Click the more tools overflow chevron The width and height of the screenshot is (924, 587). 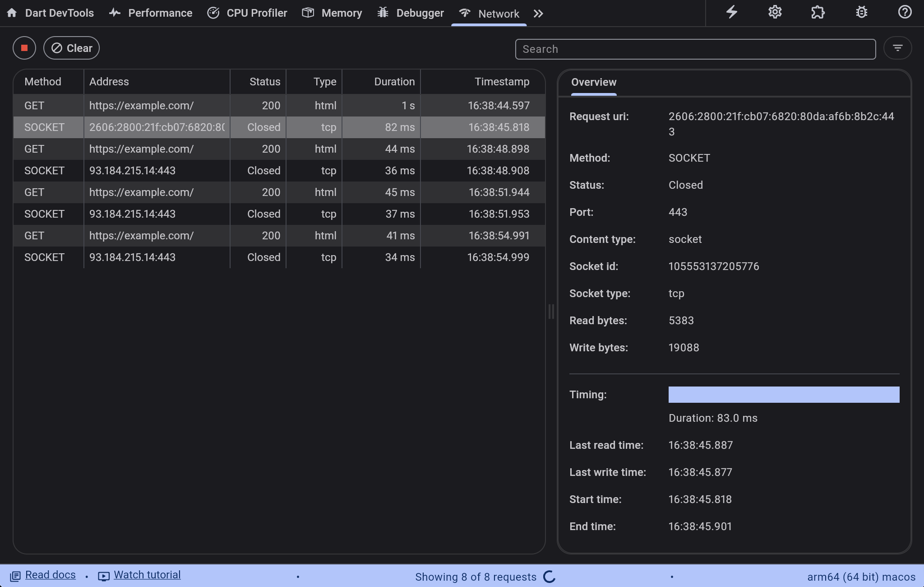pyautogui.click(x=538, y=13)
